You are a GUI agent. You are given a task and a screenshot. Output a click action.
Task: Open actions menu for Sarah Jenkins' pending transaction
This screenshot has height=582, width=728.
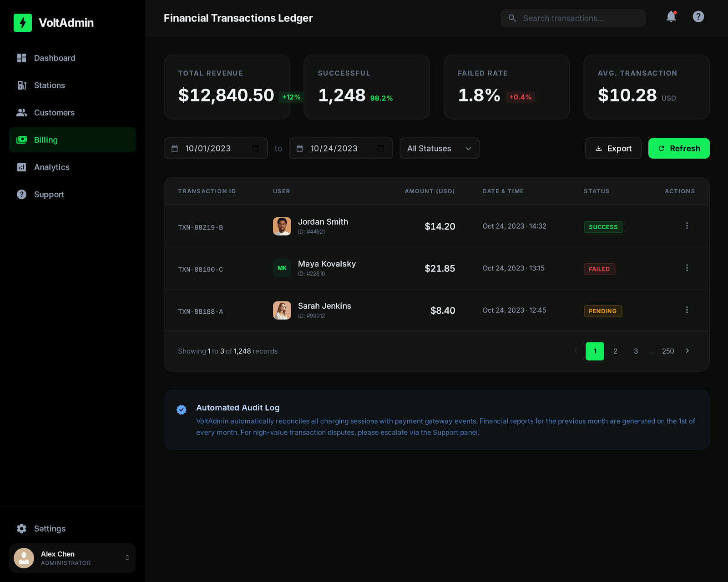[x=687, y=310]
